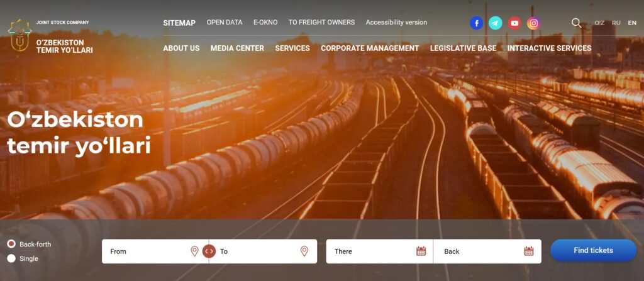
Task: Open the About Us menu
Action: pyautogui.click(x=181, y=48)
